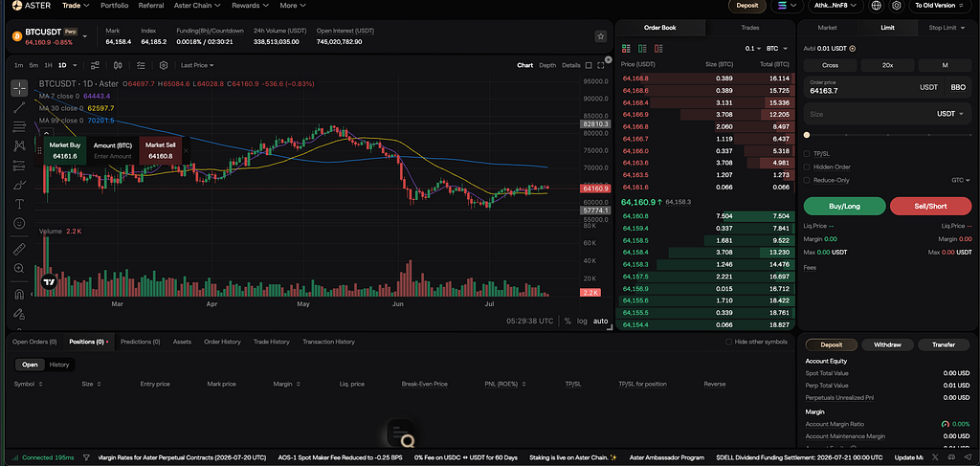Expand the Rewards menu
This screenshot has height=466, width=980.
[250, 5]
